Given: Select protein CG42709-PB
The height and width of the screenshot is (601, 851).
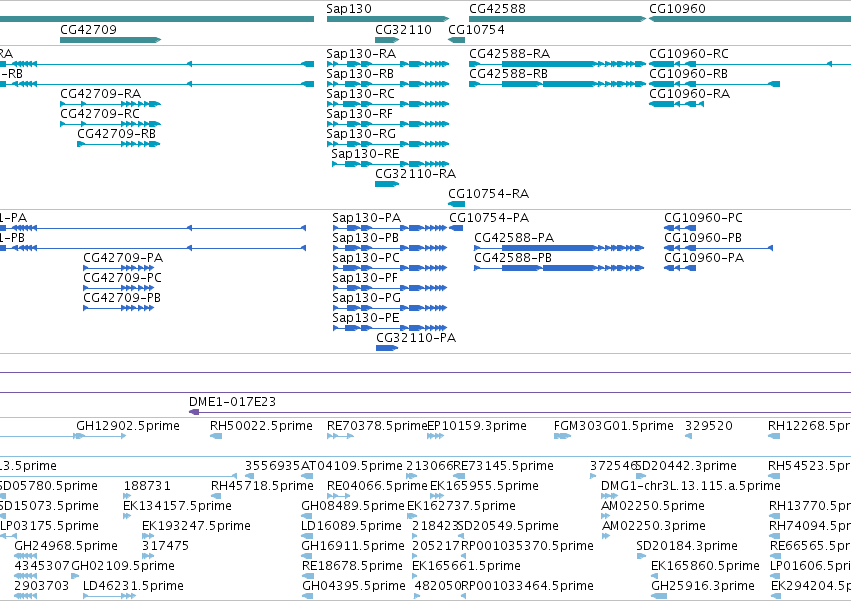Looking at the screenshot, I should coord(122,298).
